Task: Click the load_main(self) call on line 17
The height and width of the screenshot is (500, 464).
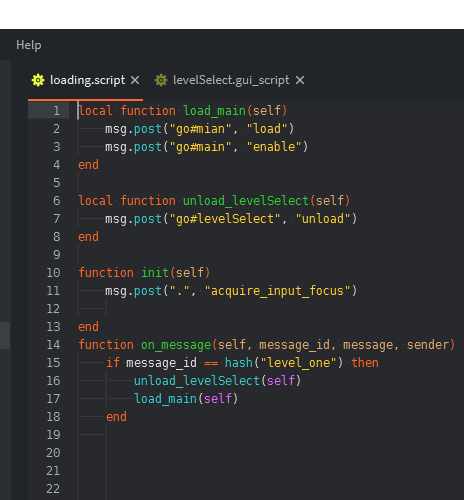Action: click(x=186, y=399)
